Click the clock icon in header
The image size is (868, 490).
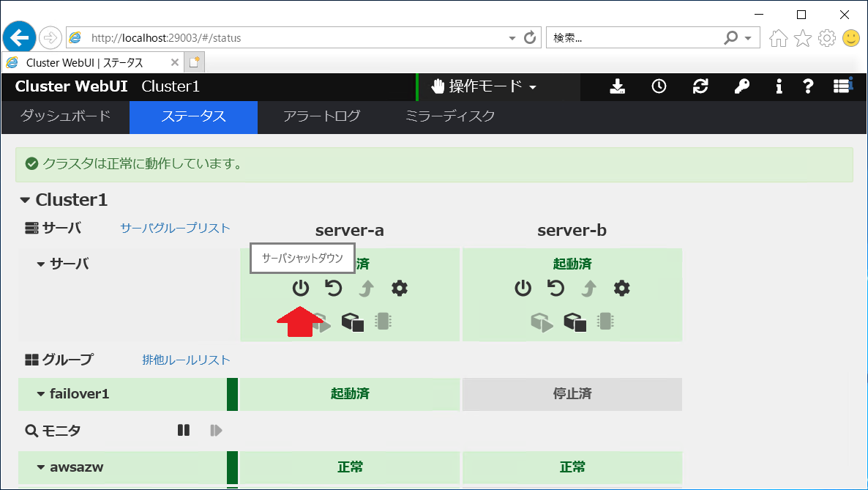point(659,86)
